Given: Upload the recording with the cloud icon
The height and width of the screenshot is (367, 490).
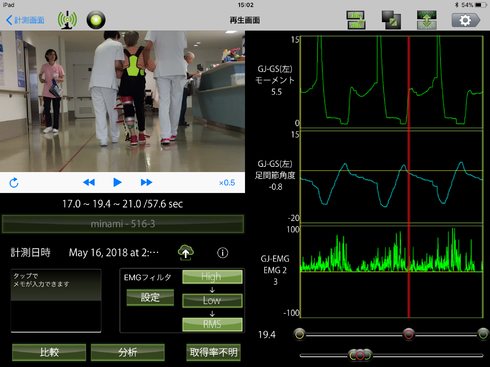Looking at the screenshot, I should coord(186,252).
